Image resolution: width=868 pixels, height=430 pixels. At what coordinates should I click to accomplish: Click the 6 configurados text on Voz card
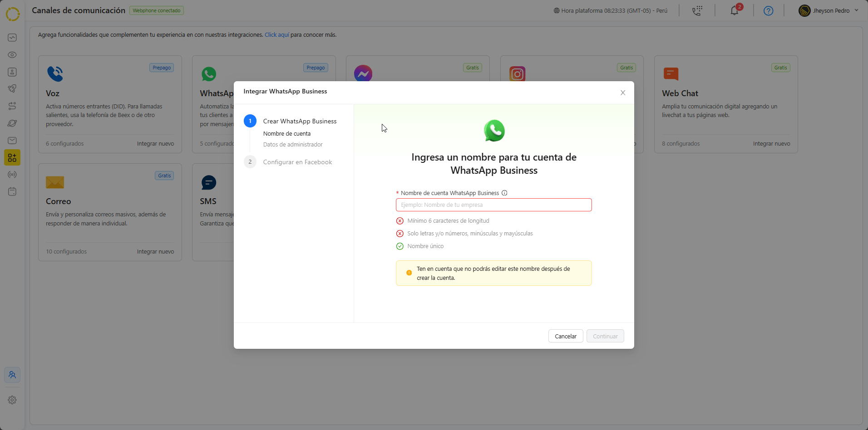65,144
